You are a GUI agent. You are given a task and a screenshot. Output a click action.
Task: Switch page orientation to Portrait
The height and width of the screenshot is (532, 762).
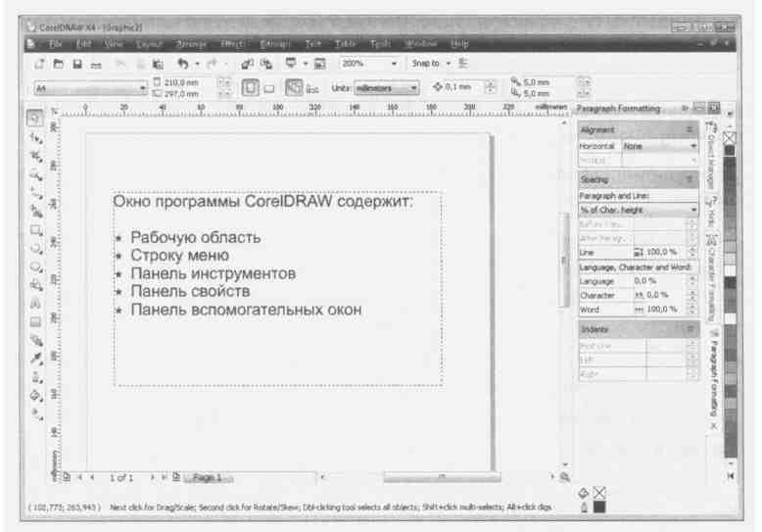pyautogui.click(x=251, y=88)
